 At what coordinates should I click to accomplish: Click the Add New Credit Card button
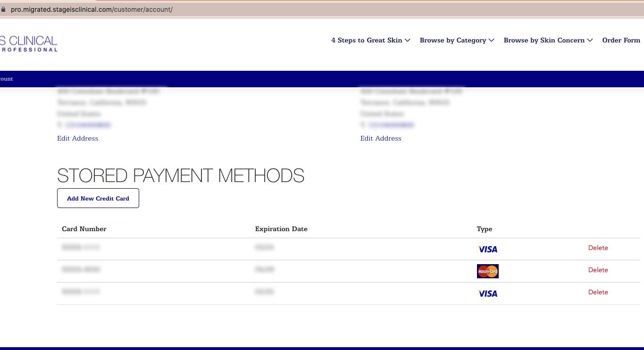coord(98,198)
